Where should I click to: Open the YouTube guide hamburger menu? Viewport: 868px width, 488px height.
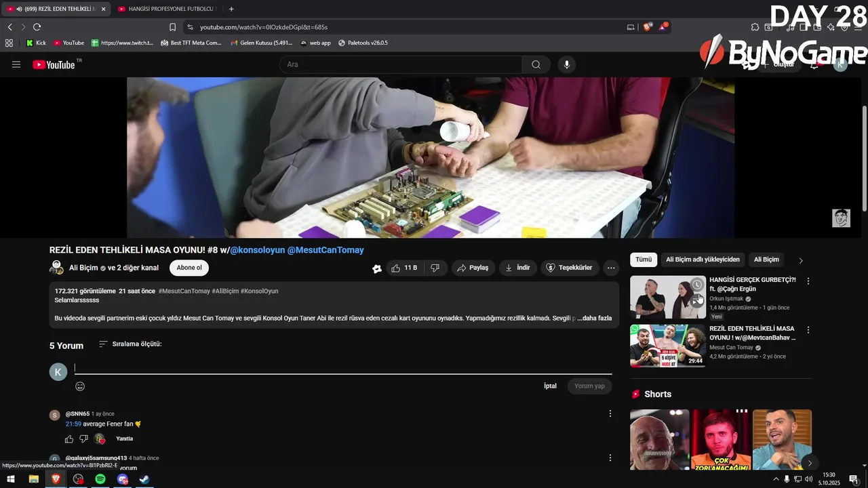16,64
